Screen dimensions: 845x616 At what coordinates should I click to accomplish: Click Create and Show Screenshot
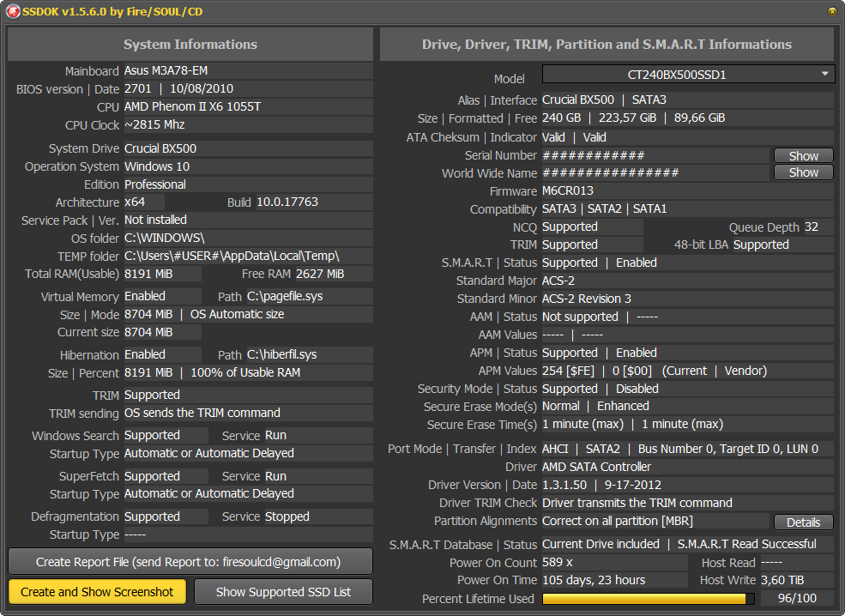[98, 592]
